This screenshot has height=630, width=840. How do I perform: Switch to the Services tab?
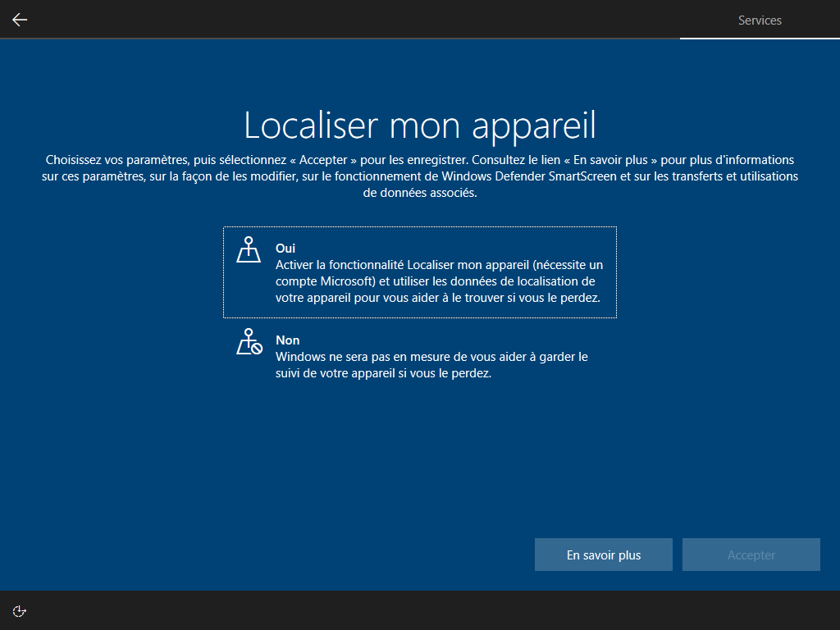click(x=760, y=20)
